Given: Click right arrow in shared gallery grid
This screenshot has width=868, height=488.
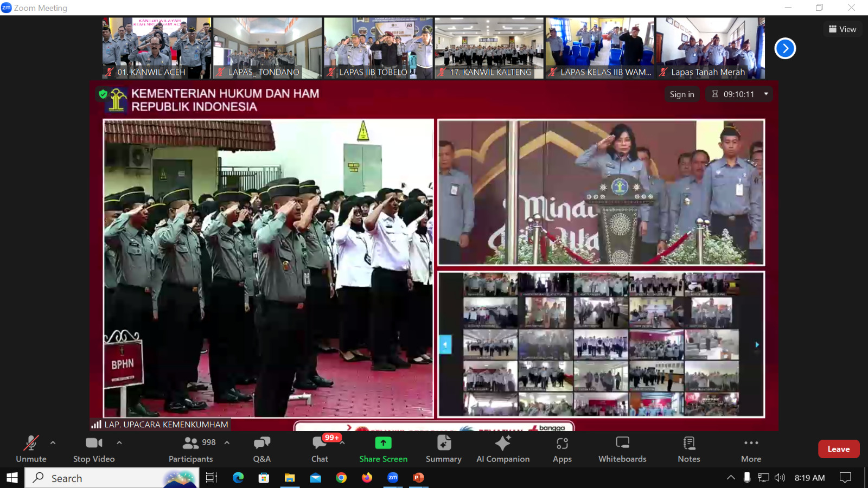Looking at the screenshot, I should (757, 344).
